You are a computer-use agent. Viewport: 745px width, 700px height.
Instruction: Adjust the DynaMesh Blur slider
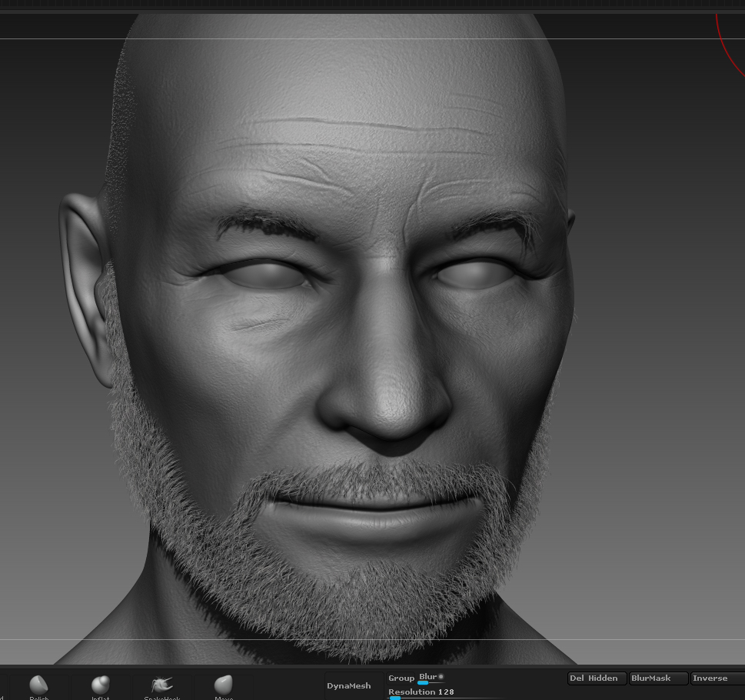pos(431,678)
